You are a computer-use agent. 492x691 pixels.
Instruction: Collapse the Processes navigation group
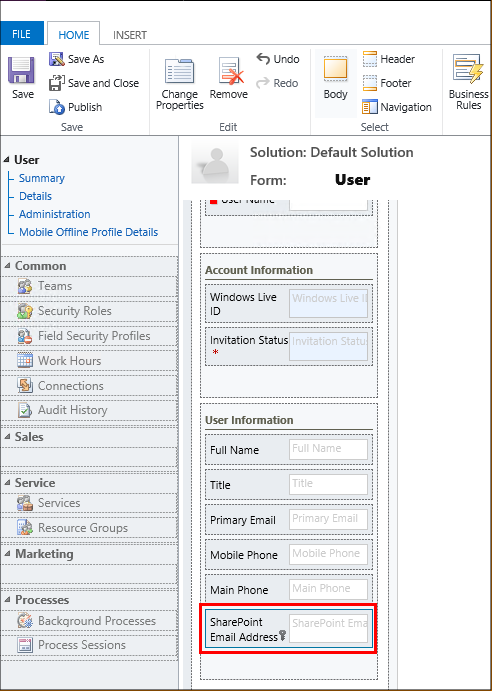point(7,600)
